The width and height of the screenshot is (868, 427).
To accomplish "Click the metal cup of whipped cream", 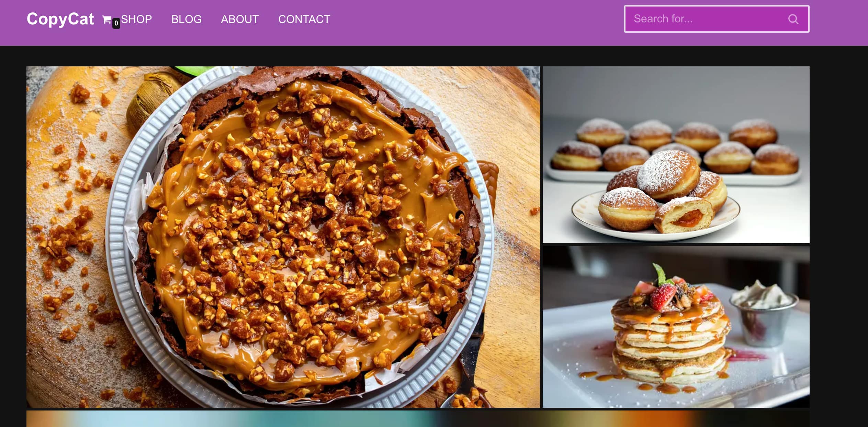I will tap(764, 314).
